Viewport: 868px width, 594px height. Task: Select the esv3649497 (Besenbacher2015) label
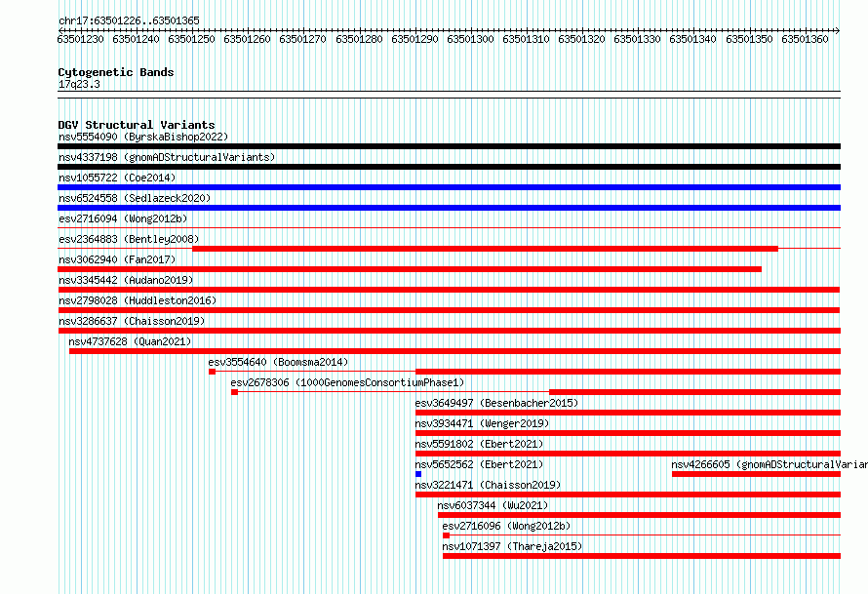pyautogui.click(x=496, y=403)
